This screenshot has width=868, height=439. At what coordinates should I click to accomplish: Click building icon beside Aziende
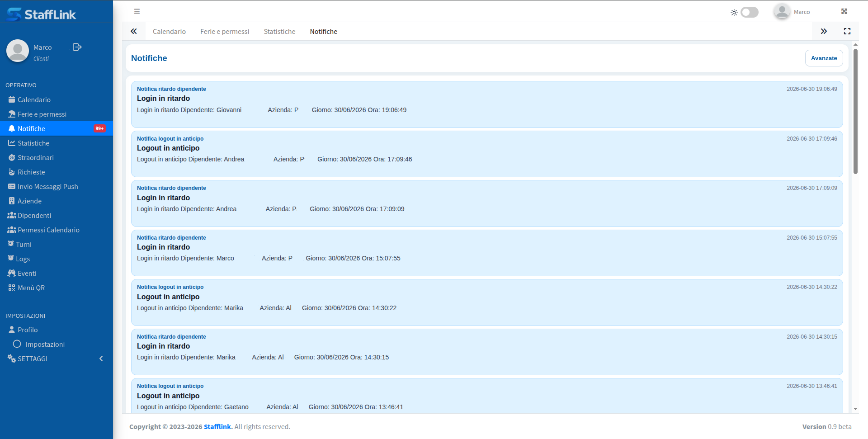12,201
